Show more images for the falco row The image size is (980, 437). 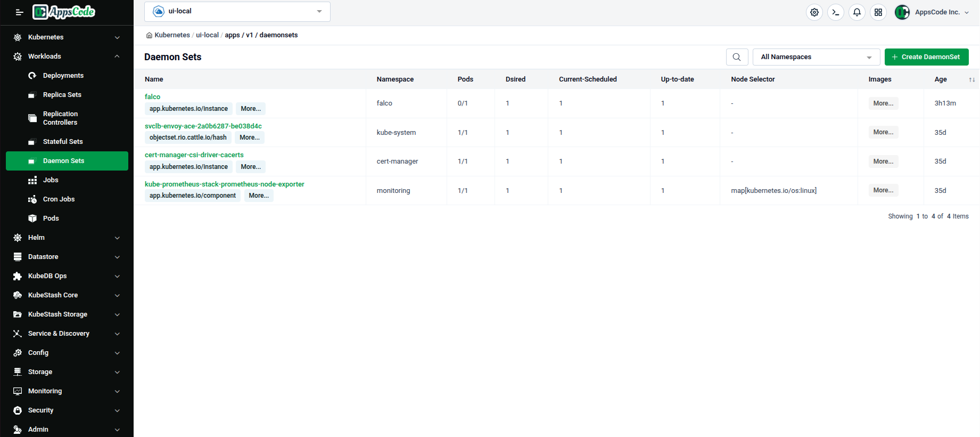pyautogui.click(x=884, y=103)
